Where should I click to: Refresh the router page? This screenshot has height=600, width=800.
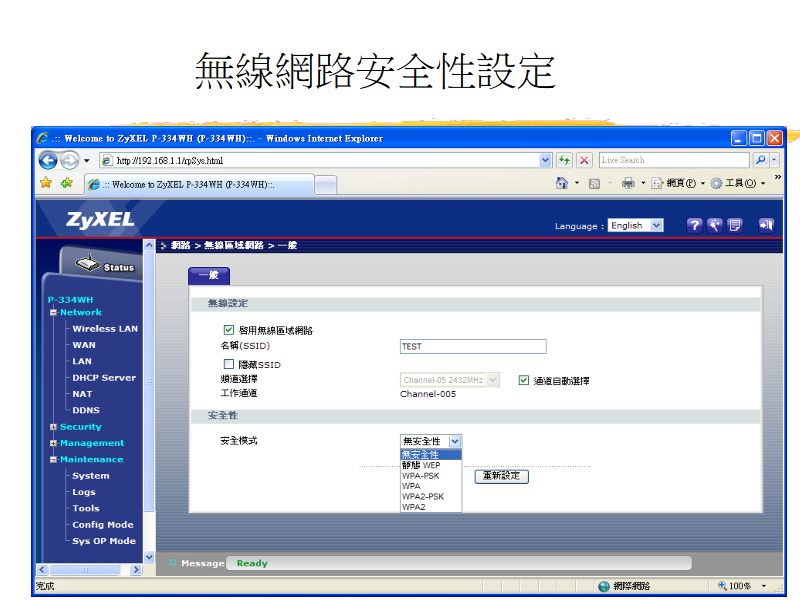pos(564,160)
